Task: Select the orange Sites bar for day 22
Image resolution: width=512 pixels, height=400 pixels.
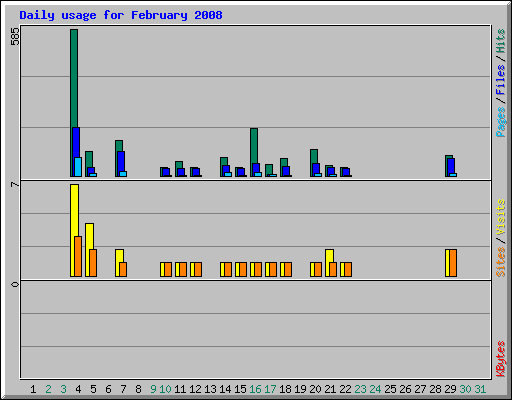Action: click(x=348, y=269)
